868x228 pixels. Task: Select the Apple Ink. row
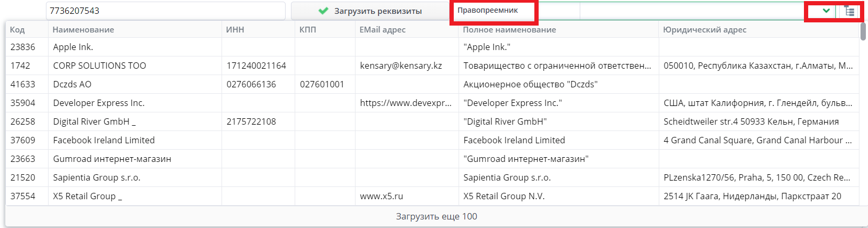(x=73, y=47)
